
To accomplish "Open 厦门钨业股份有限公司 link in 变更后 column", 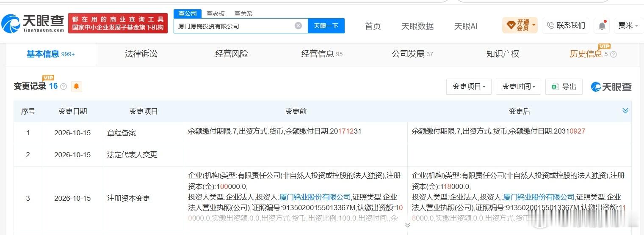I will pyautogui.click(x=539, y=197).
